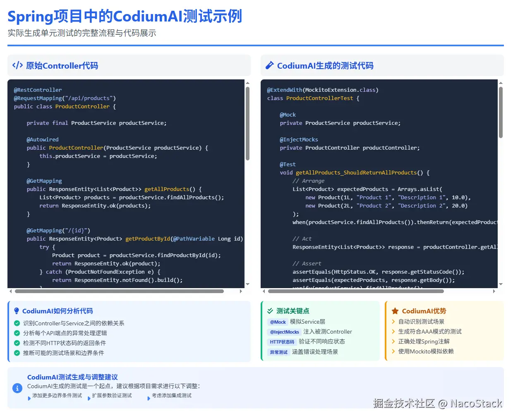Viewport: 513px width, 420px height.
Task: Click green check icon beside 分析每个API端点的异常处理逻辑
Action: 17,333
